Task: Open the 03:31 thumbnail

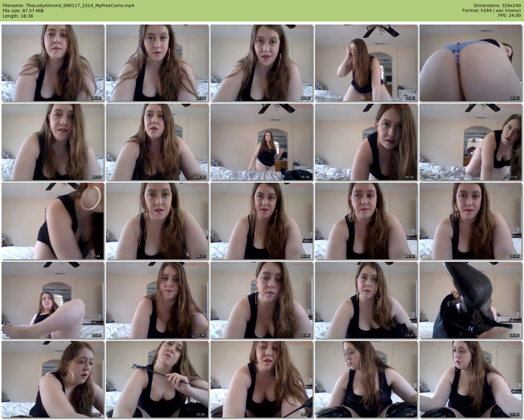Action: (471, 63)
